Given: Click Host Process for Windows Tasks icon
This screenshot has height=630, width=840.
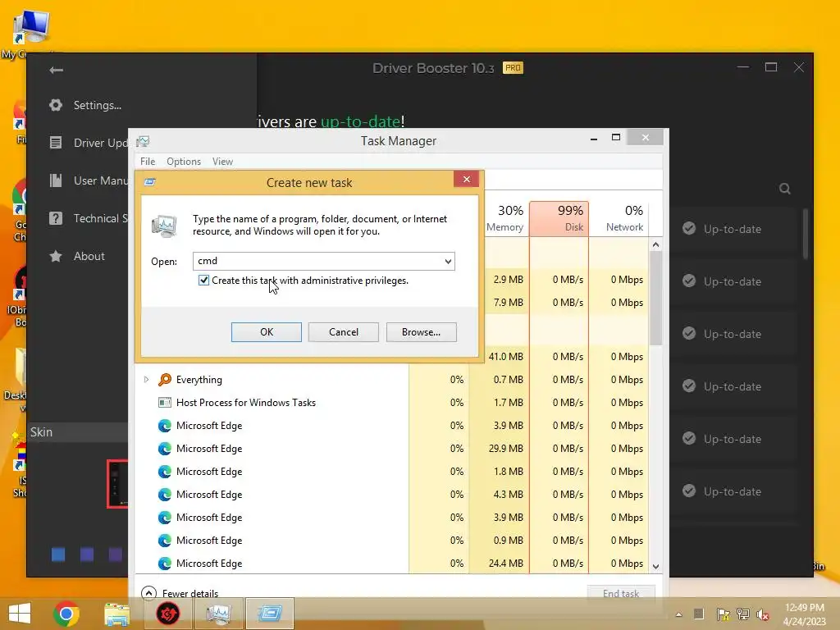Looking at the screenshot, I should (164, 402).
